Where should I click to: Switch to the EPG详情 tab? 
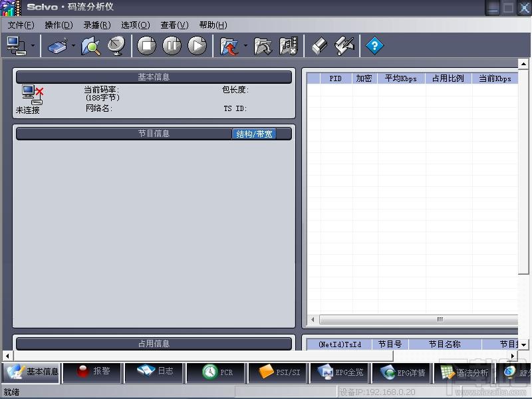[401, 372]
